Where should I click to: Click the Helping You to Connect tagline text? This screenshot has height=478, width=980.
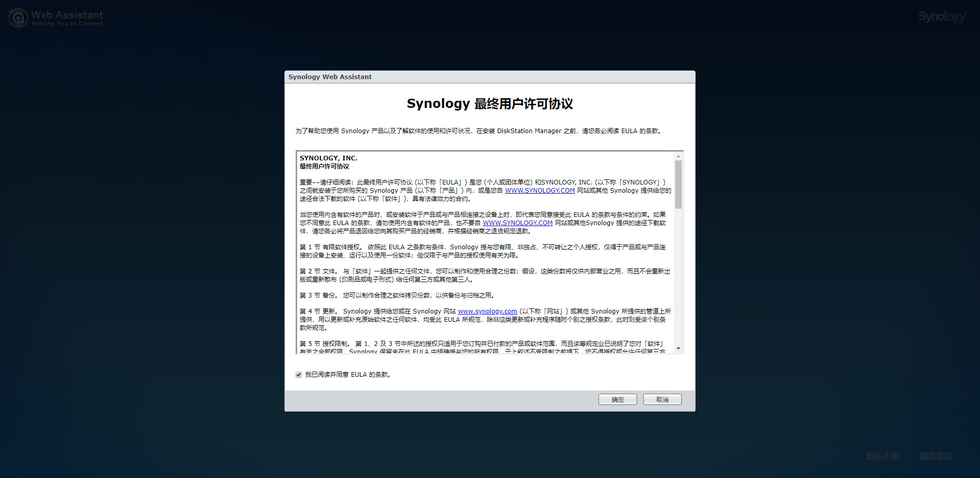(x=66, y=23)
